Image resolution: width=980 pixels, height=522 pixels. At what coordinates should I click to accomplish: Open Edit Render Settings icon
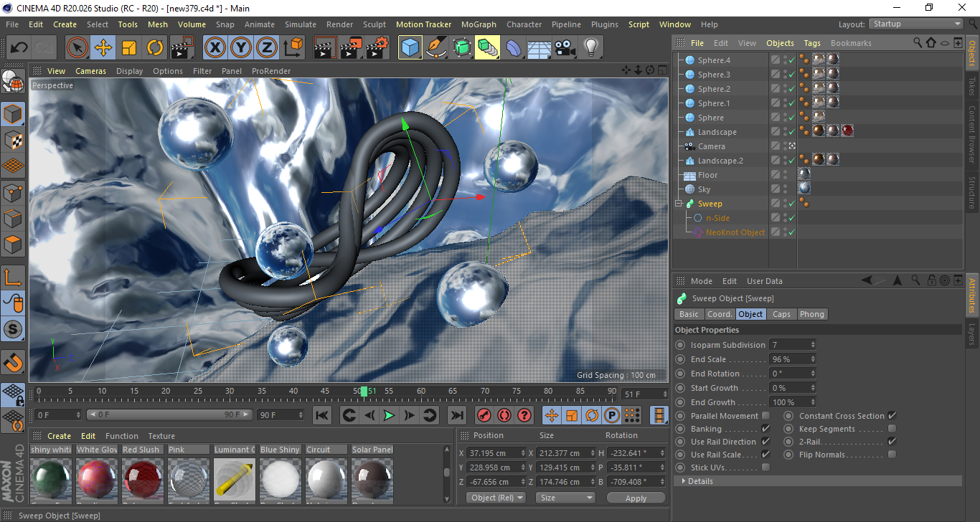point(377,48)
